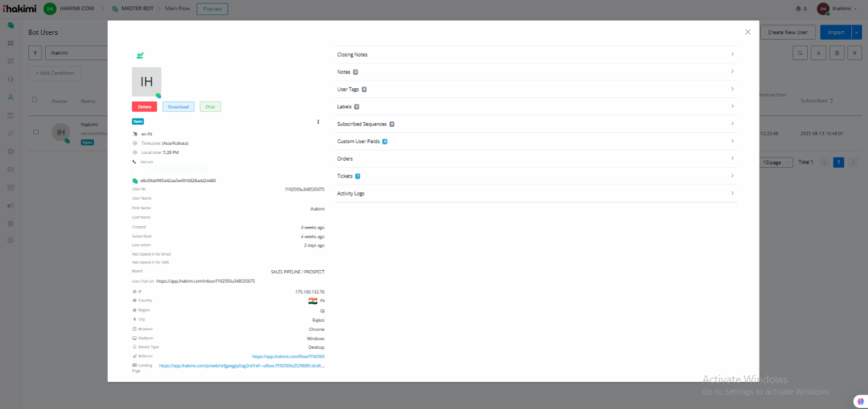Expand the Subscribed Sequences section
Screen dimensions: 868x409
(x=536, y=124)
